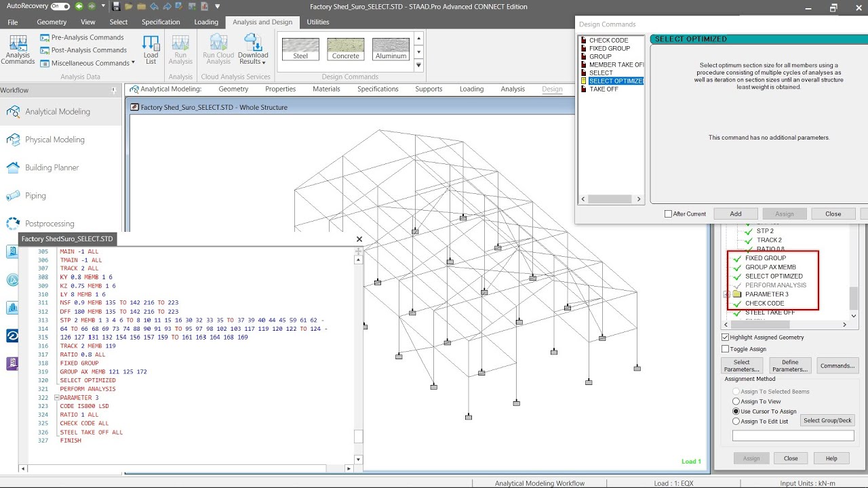The image size is (868, 488).
Task: Open the Load List tool
Action: coord(151,49)
